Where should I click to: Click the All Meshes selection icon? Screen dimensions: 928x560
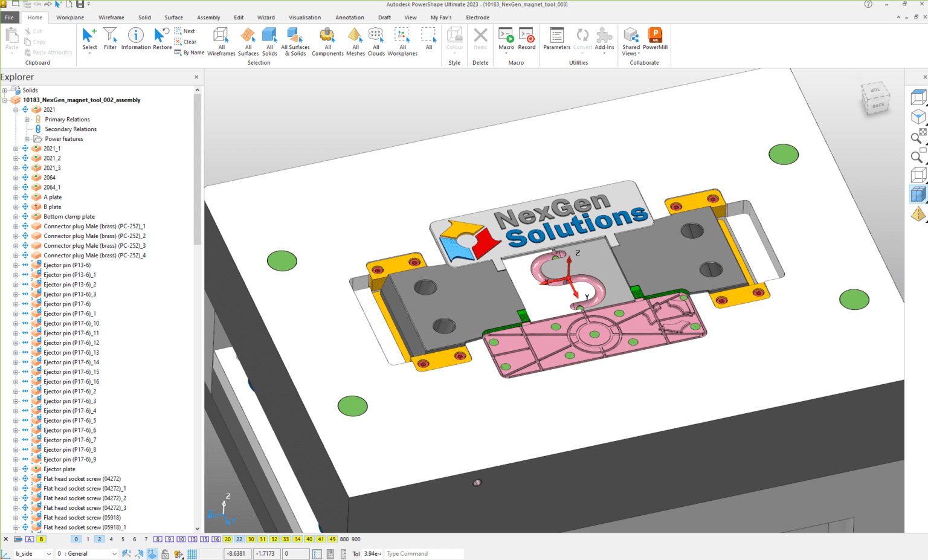click(355, 39)
